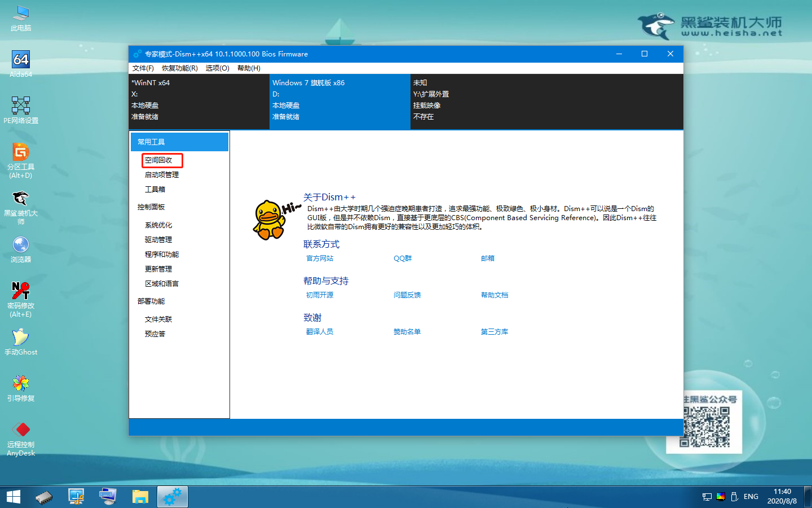The width and height of the screenshot is (812, 508).
Task: Open the 分区工具 desktop icon
Action: [21, 160]
